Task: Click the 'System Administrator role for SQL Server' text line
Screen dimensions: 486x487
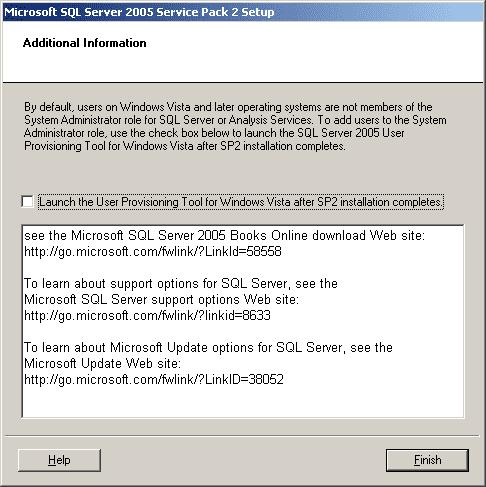Action: point(235,120)
